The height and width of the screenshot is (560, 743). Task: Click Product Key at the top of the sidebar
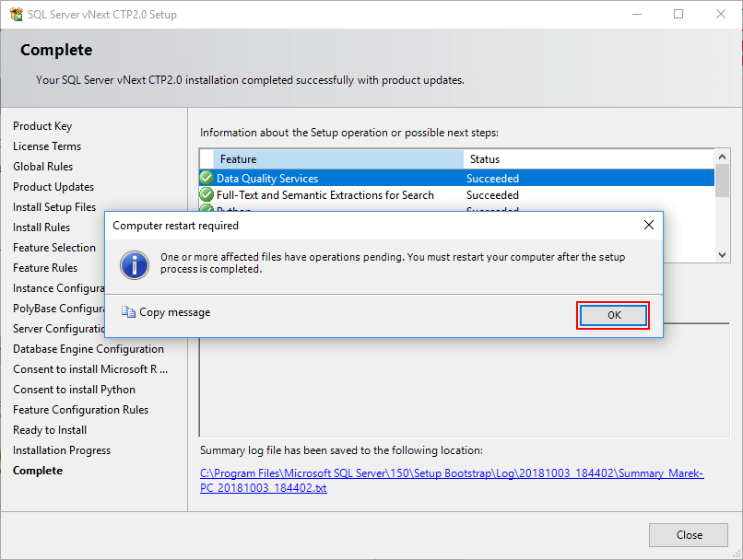click(x=43, y=125)
